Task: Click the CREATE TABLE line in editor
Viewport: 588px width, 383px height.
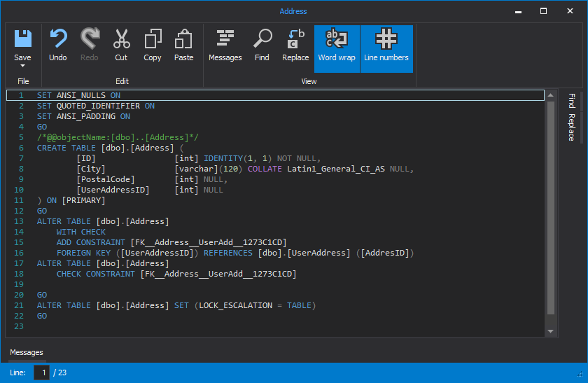Action: (x=105, y=148)
